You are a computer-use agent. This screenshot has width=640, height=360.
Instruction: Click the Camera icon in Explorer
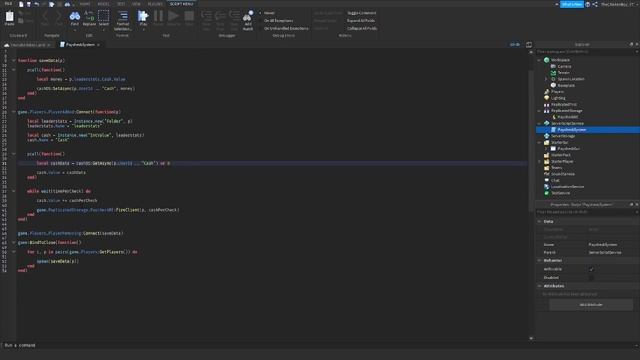(553, 66)
